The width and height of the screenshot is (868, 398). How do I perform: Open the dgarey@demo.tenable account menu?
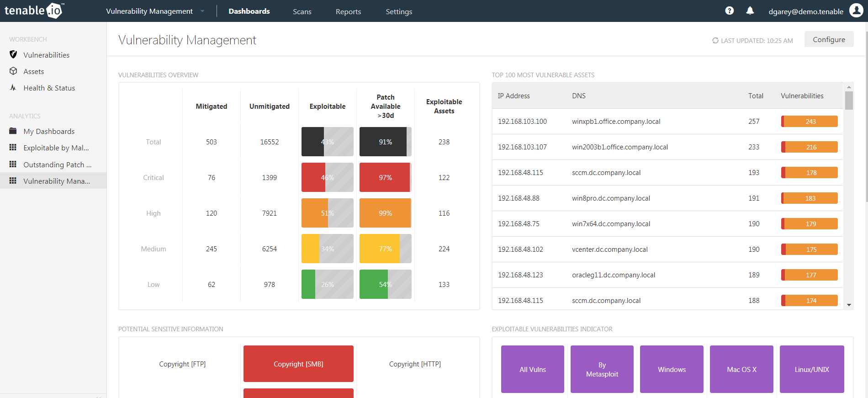(x=806, y=11)
